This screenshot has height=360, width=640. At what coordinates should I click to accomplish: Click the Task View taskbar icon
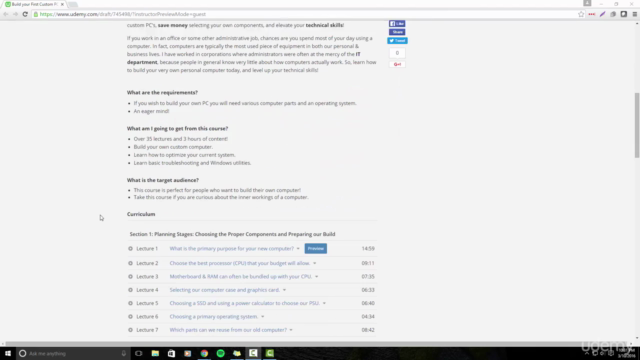(139, 353)
